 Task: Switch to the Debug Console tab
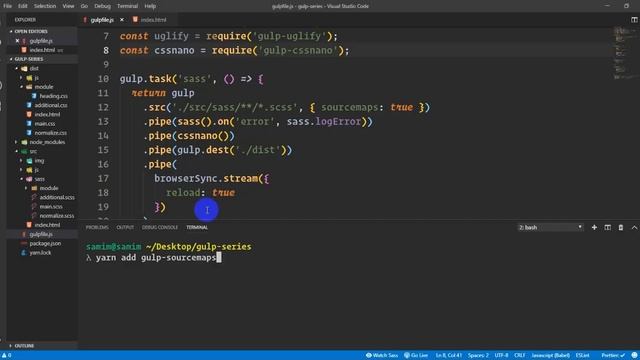click(160, 227)
